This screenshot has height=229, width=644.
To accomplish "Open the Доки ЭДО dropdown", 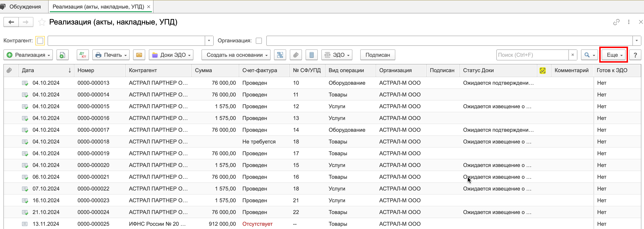I will tap(171, 55).
